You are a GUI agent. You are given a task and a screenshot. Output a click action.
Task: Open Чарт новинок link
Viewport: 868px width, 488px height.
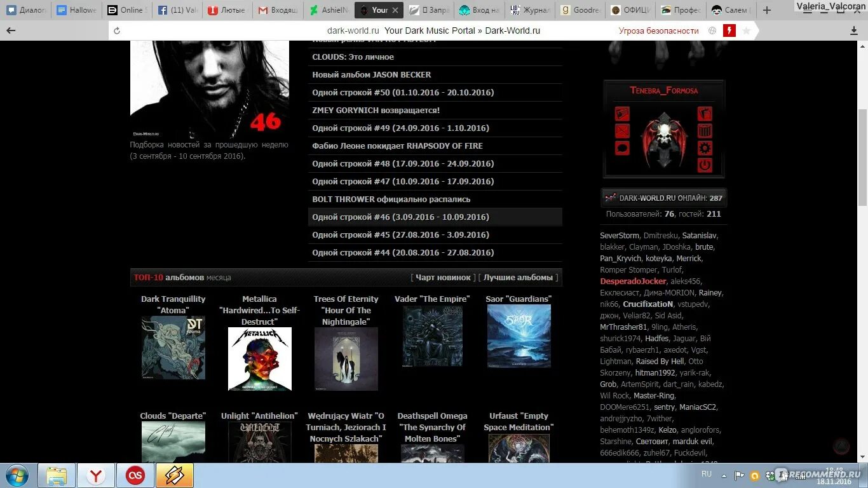[x=443, y=277]
